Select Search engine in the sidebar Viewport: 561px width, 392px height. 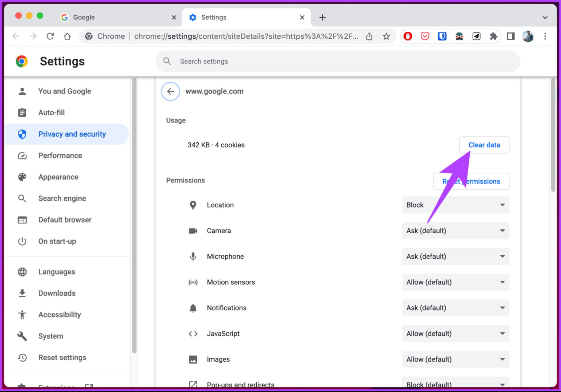coord(62,199)
